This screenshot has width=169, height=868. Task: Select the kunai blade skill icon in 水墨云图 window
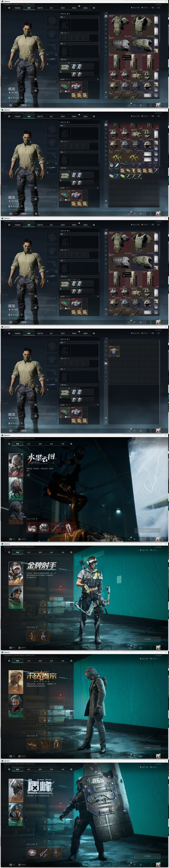(56, 527)
